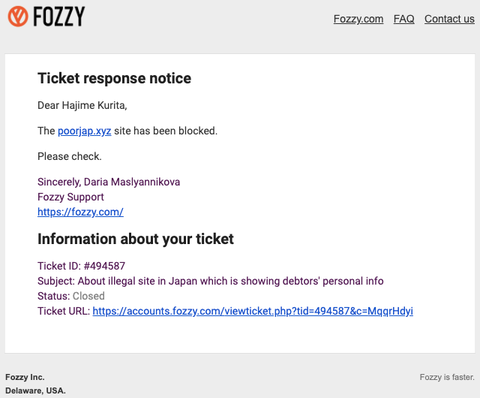The image size is (480, 398).
Task: Click the Fozzy Support signature line
Action: click(x=71, y=197)
